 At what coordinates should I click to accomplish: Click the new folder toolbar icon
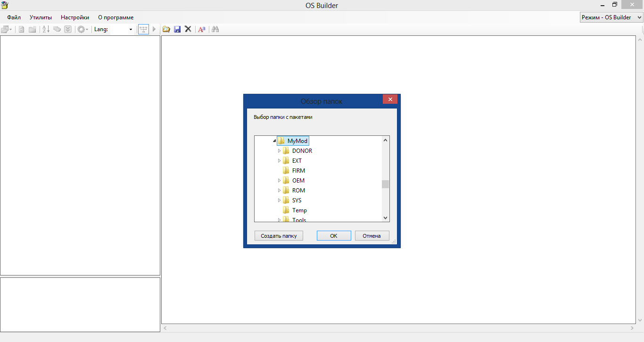click(x=33, y=29)
